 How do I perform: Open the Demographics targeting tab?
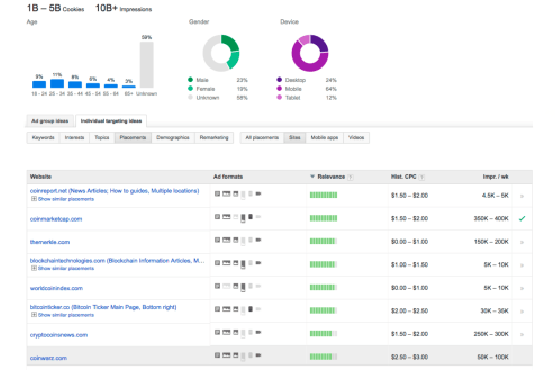pyautogui.click(x=173, y=137)
